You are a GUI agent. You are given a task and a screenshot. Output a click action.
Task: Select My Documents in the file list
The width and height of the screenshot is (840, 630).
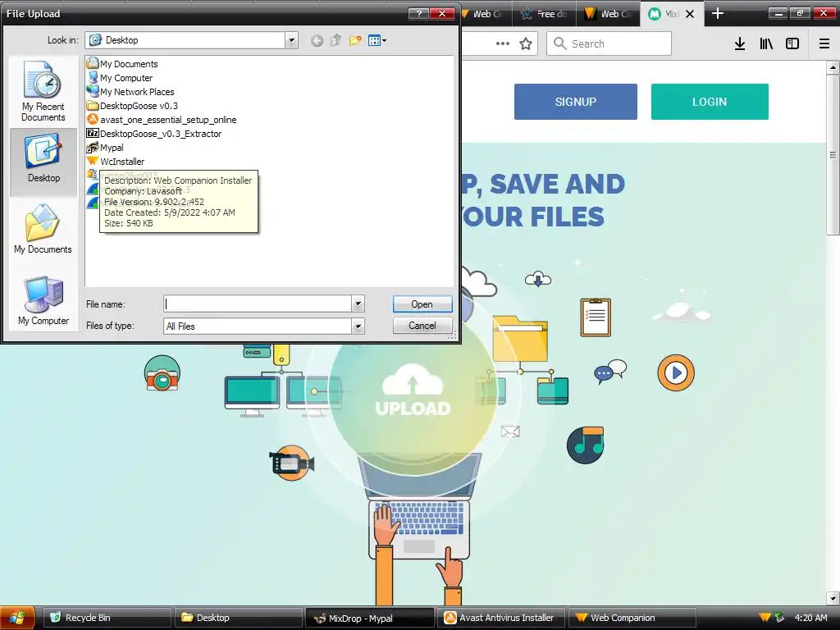coord(123,64)
